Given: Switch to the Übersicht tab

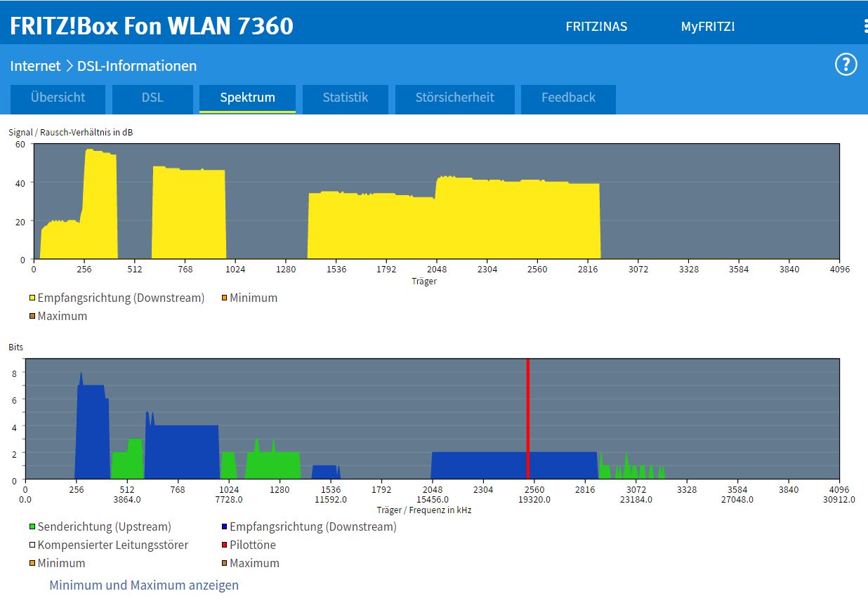Looking at the screenshot, I should click(58, 98).
